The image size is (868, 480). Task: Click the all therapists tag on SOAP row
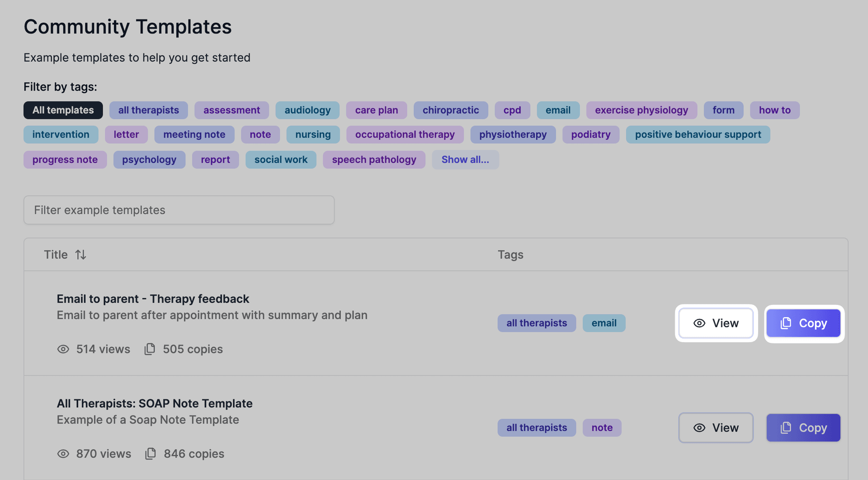point(537,428)
